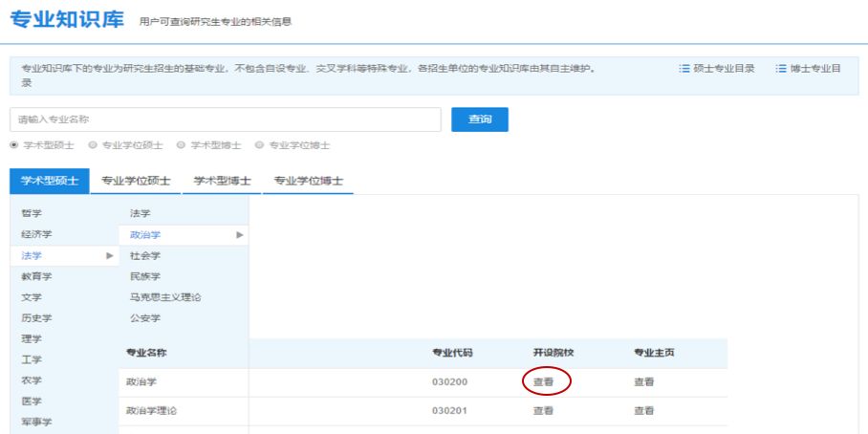868x434 pixels.
Task: Select the 专业学位硕士 radio button
Action: (93, 145)
